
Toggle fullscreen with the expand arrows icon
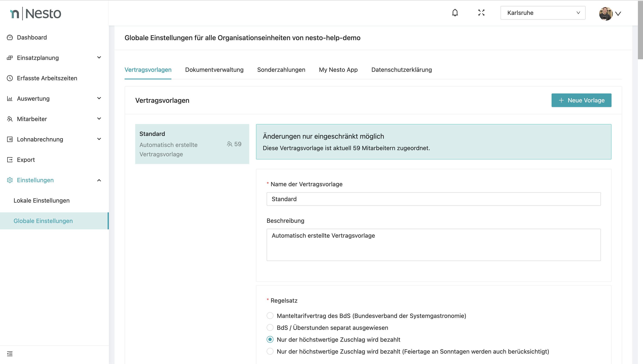point(481,13)
